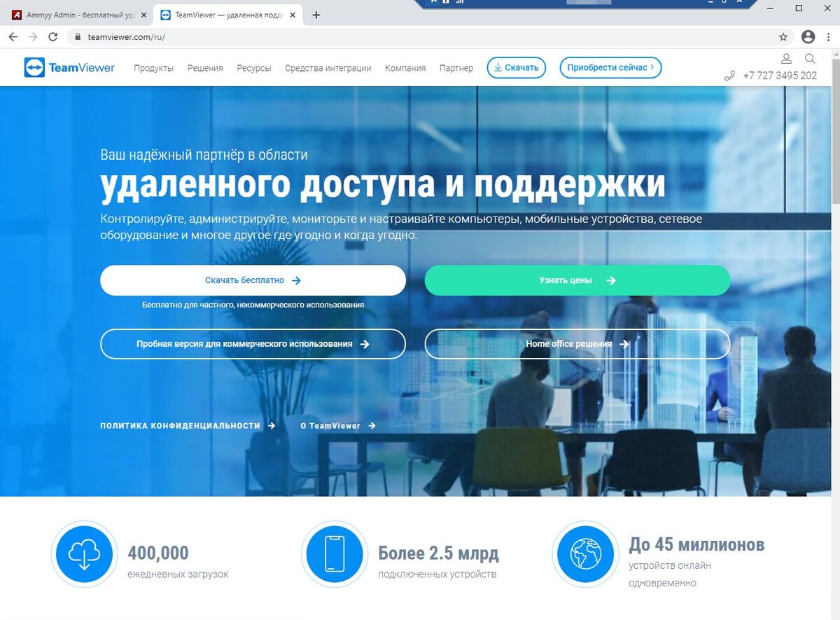Open the Средства интеграции menu
Screen dimensions: 840x620
pyautogui.click(x=328, y=68)
